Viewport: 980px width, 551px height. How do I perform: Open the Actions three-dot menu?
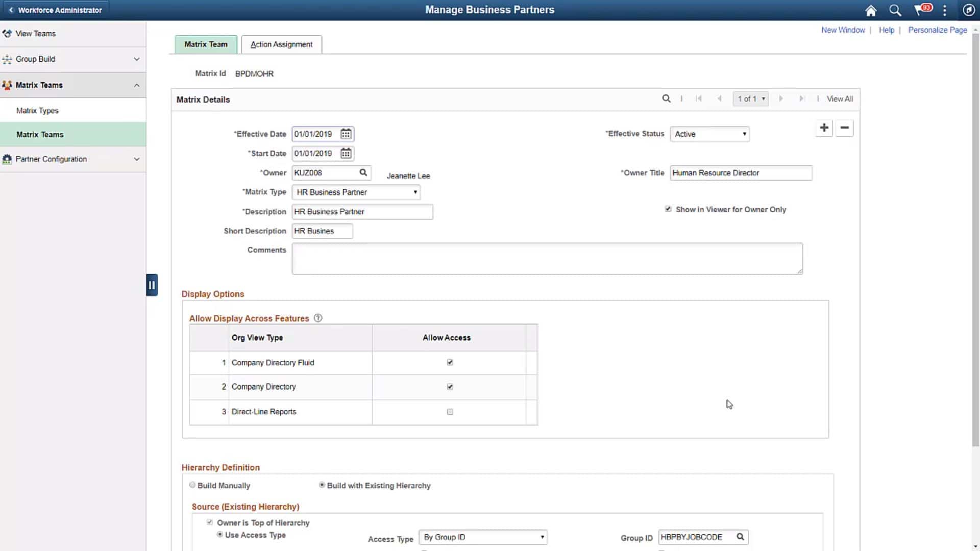pyautogui.click(x=945, y=10)
